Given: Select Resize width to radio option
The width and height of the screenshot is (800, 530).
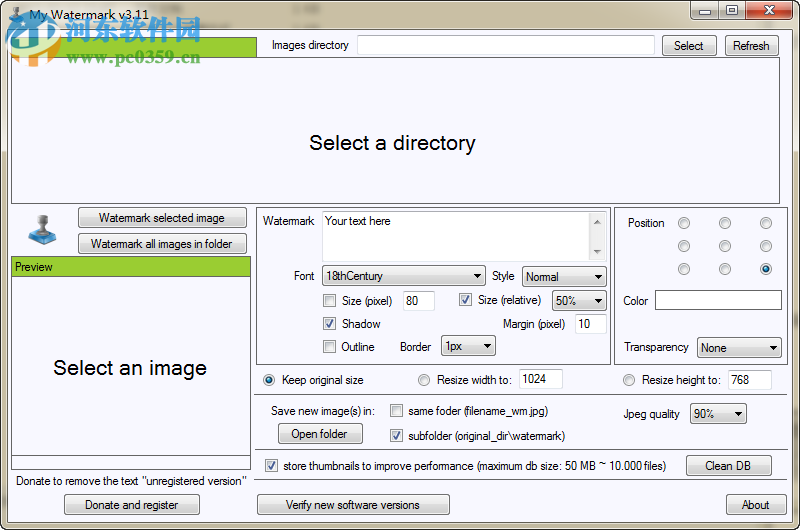Looking at the screenshot, I should pyautogui.click(x=424, y=380).
